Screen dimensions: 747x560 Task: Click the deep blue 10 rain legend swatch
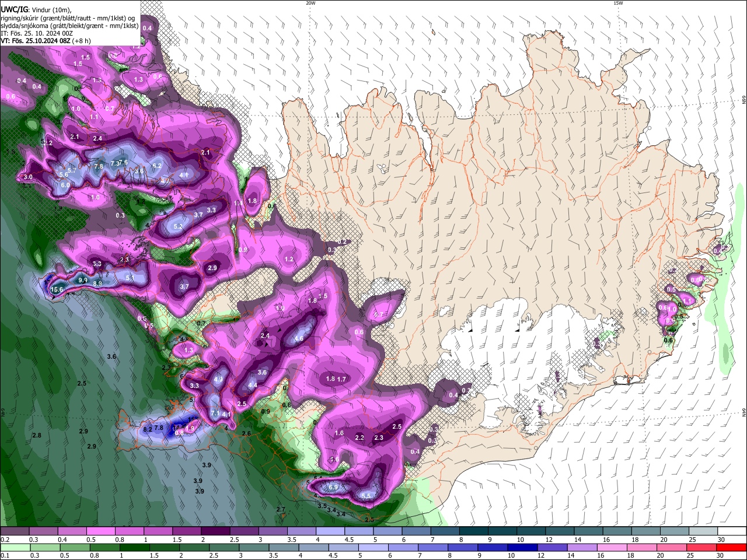[x=521, y=547]
